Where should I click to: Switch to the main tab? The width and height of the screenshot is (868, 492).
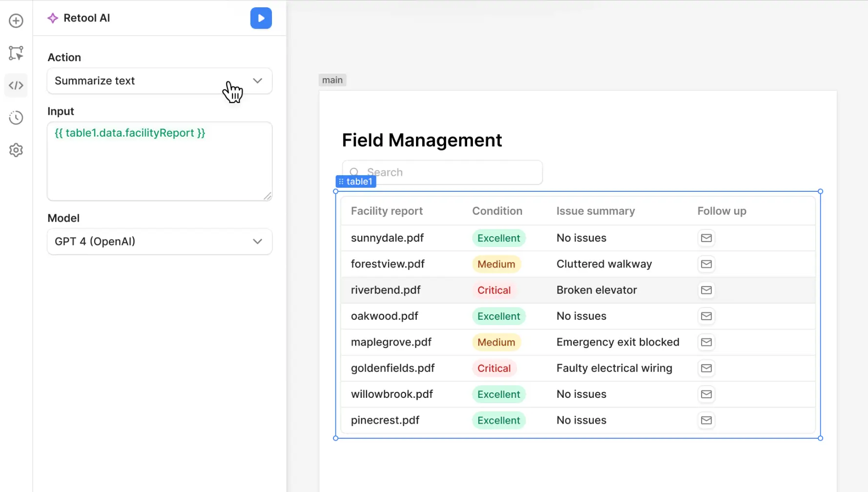coord(332,80)
